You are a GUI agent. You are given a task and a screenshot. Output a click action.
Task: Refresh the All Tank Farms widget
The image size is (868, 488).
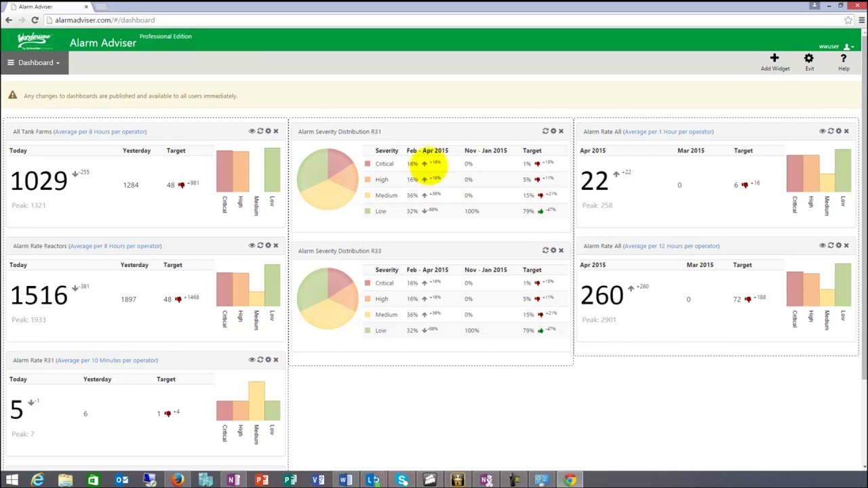tap(260, 131)
